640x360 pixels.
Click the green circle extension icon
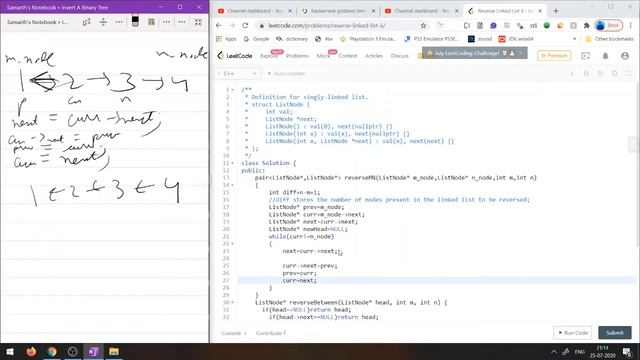pyautogui.click(x=547, y=25)
